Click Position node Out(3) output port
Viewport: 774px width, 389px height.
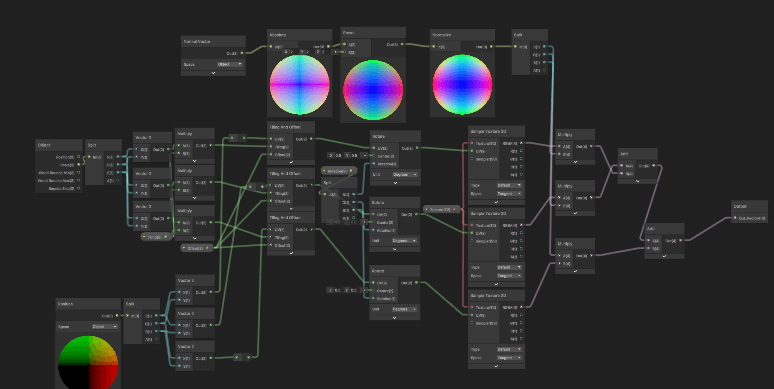pos(116,316)
